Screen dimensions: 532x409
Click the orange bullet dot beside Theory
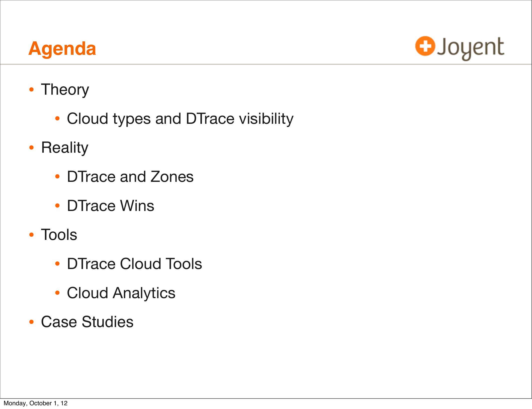pyautogui.click(x=31, y=90)
